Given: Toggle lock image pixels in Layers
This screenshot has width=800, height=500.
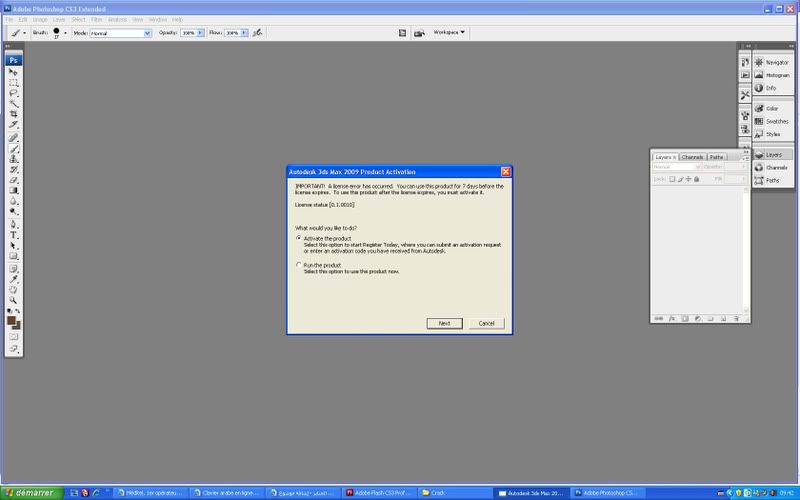Looking at the screenshot, I should click(680, 179).
